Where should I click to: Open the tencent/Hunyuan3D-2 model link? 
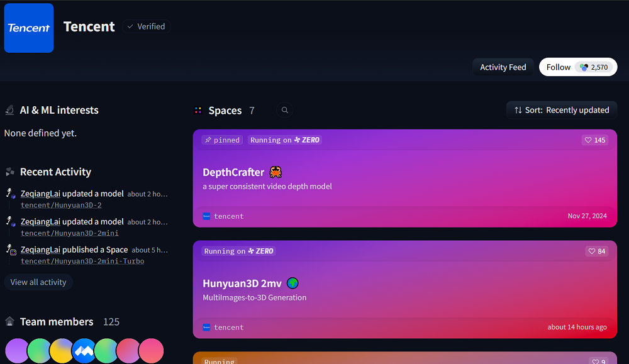point(61,205)
